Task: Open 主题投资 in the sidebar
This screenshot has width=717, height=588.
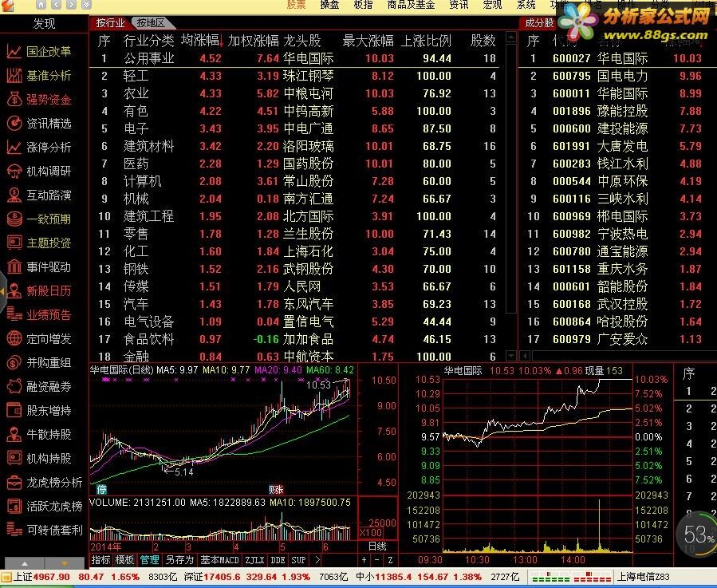Action: (x=39, y=243)
